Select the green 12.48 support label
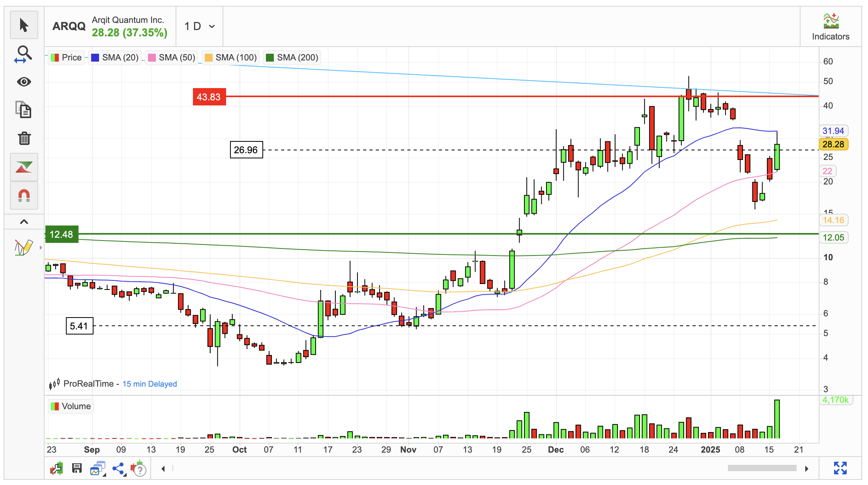 coord(62,234)
